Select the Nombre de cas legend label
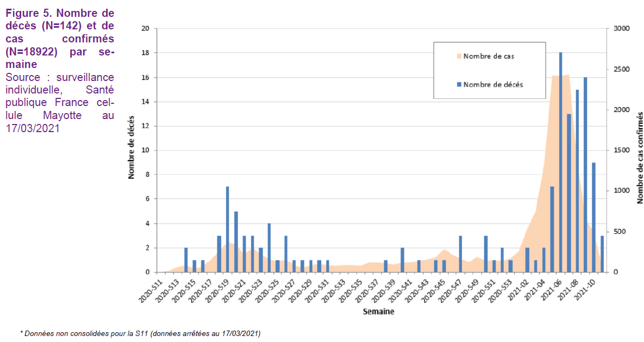The image size is (644, 342). tap(489, 56)
